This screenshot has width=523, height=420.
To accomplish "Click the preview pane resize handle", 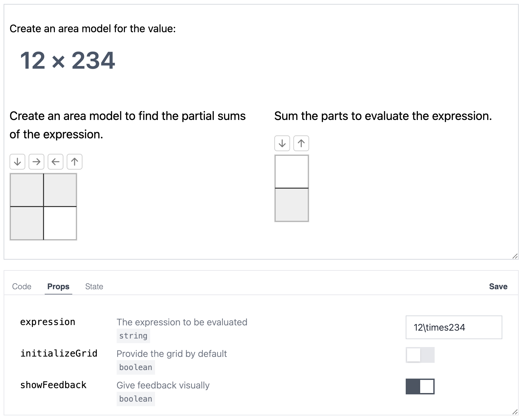I will pyautogui.click(x=515, y=256).
